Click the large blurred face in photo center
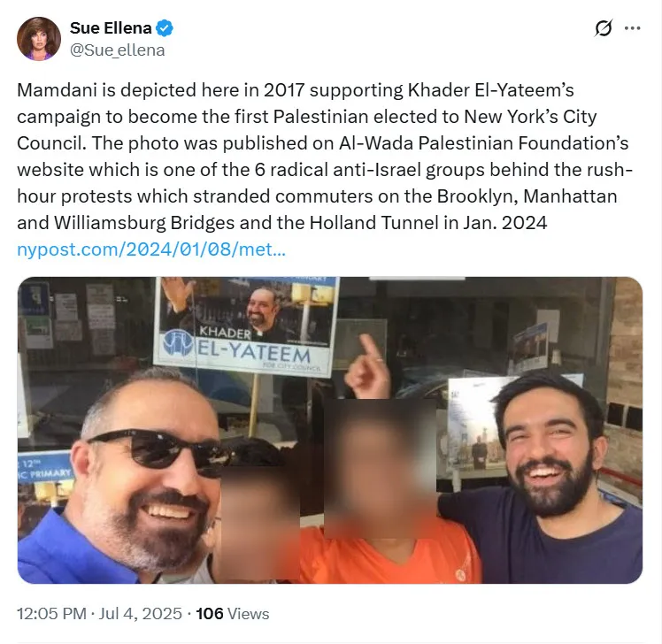The width and height of the screenshot is (662, 644). pos(380,469)
